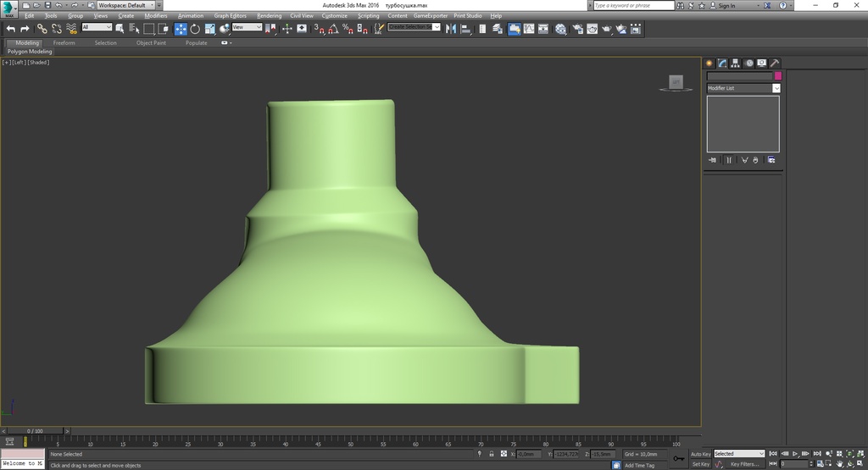The height and width of the screenshot is (470, 868).
Task: Open the Rendering menu
Action: point(269,16)
